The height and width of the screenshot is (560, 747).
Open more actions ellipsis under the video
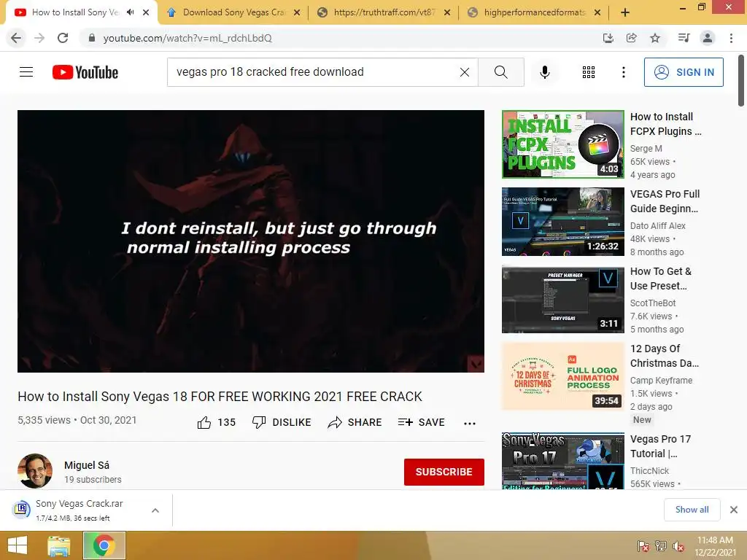(470, 424)
